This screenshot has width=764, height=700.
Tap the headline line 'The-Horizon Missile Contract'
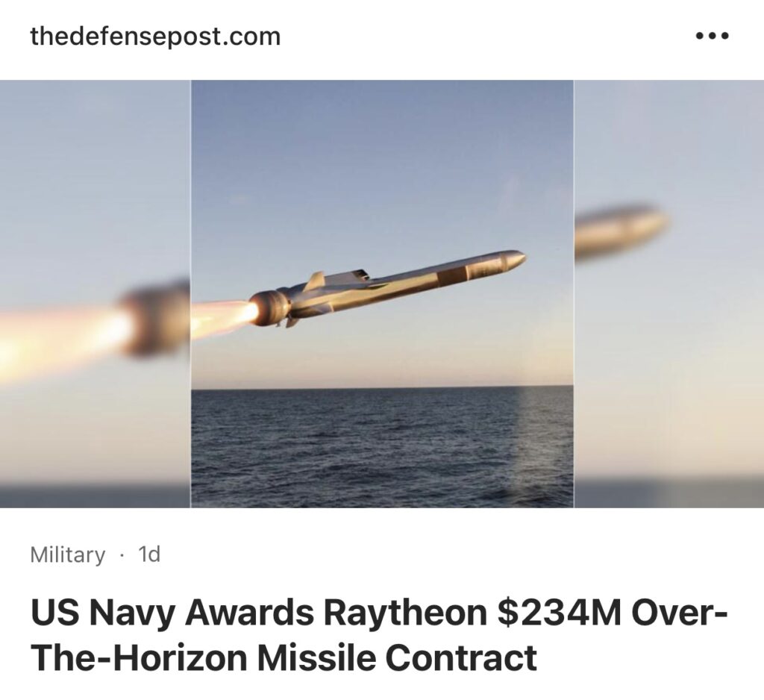[284, 657]
